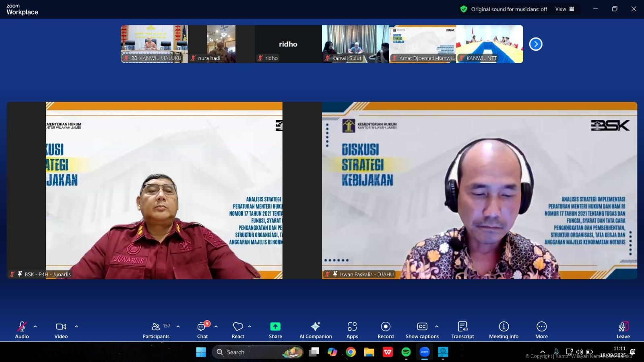The width and height of the screenshot is (644, 362).
Task: Open the View layout menu
Action: coord(565,9)
